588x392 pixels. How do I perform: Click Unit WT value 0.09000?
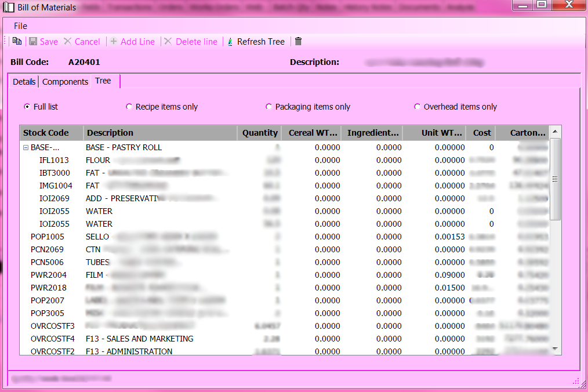point(449,275)
